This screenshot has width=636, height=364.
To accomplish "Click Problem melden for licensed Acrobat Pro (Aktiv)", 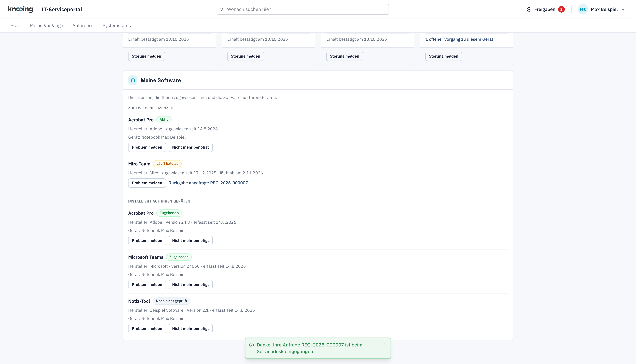I will (147, 147).
